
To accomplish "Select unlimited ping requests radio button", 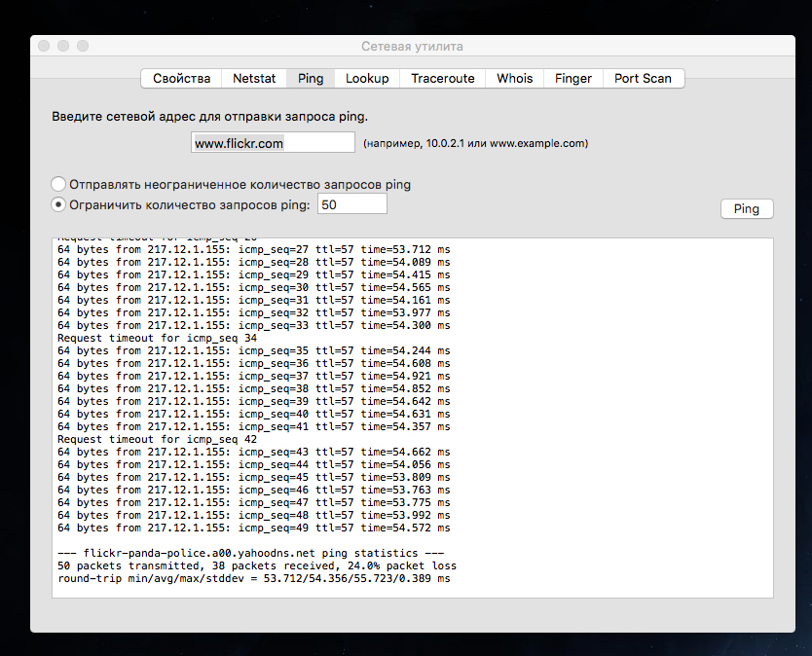I will pos(58,184).
